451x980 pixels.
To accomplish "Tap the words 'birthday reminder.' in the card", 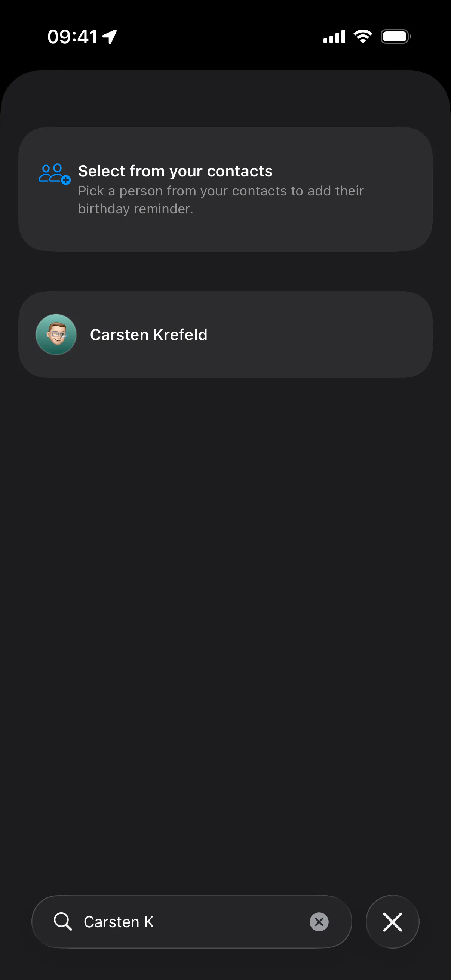I will tap(135, 209).
